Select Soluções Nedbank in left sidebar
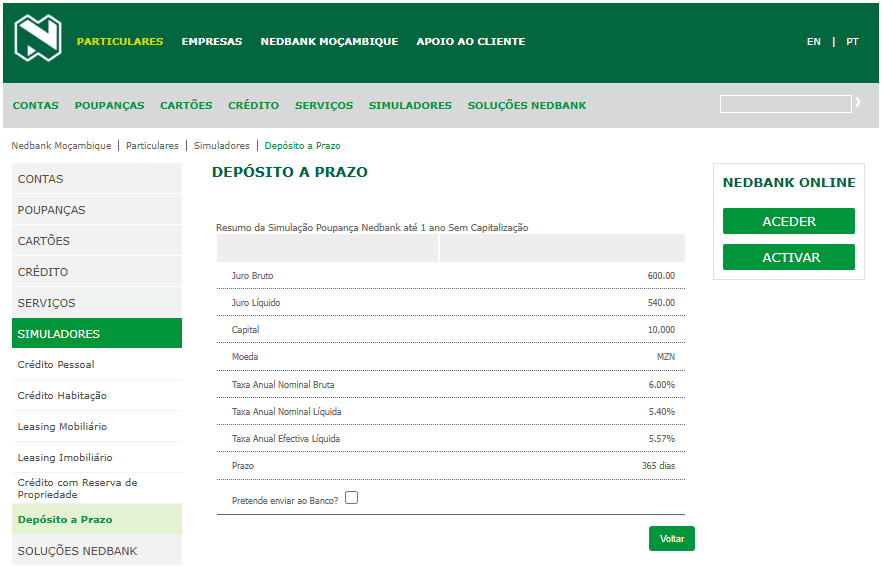This screenshot has width=882, height=579. pyautogui.click(x=97, y=550)
